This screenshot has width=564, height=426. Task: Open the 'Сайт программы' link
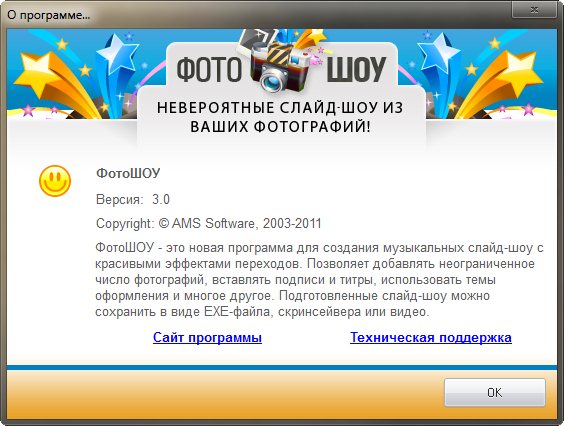coord(207,337)
